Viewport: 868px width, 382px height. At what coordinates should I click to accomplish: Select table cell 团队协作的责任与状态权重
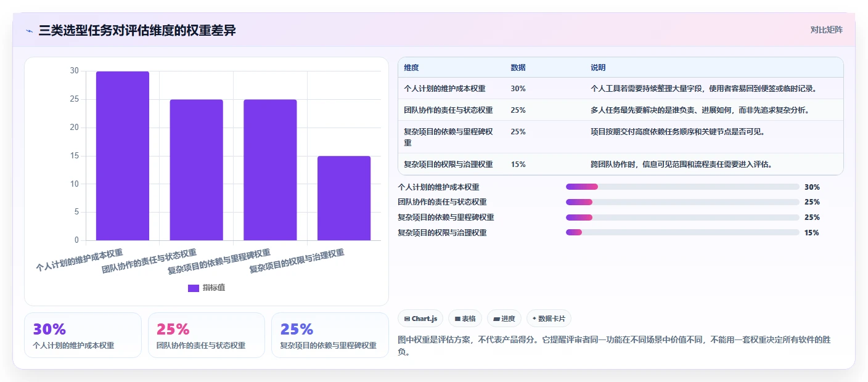pyautogui.click(x=448, y=110)
